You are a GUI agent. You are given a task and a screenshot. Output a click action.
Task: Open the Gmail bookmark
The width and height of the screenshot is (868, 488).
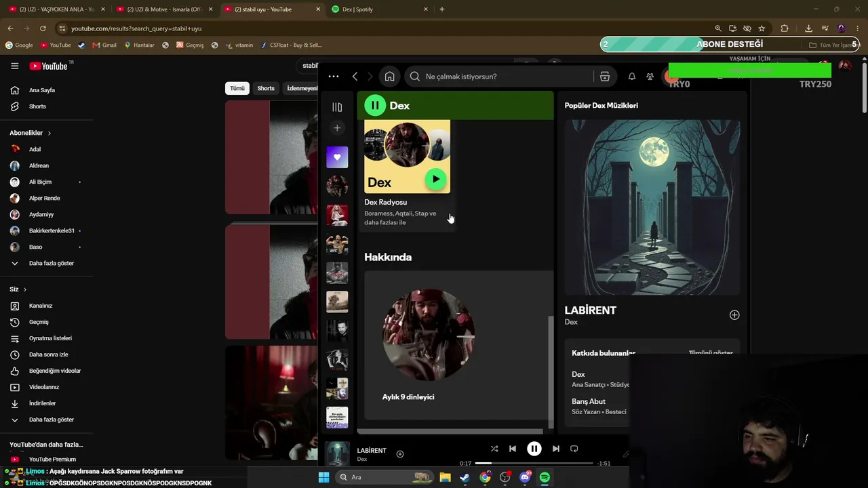pyautogui.click(x=104, y=45)
